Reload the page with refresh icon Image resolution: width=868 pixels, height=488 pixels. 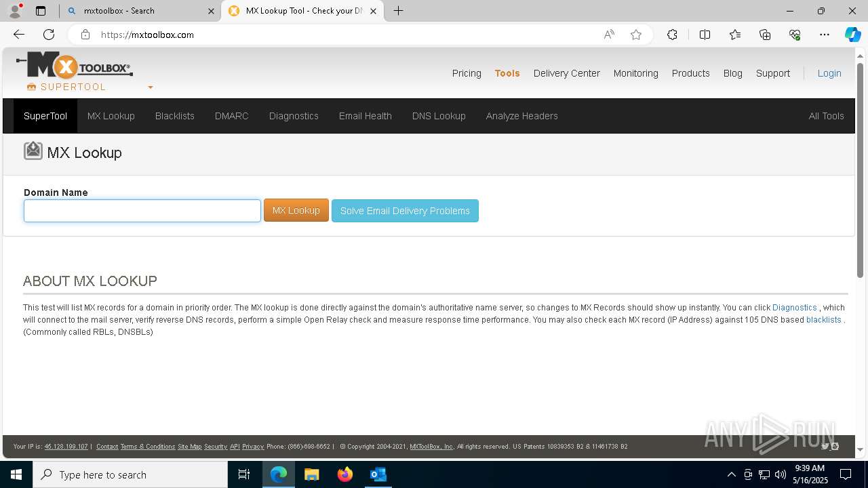pos(49,35)
